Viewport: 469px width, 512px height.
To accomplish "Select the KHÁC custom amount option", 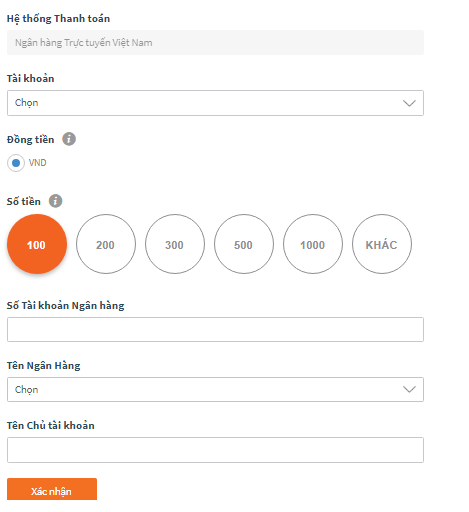I will click(382, 244).
